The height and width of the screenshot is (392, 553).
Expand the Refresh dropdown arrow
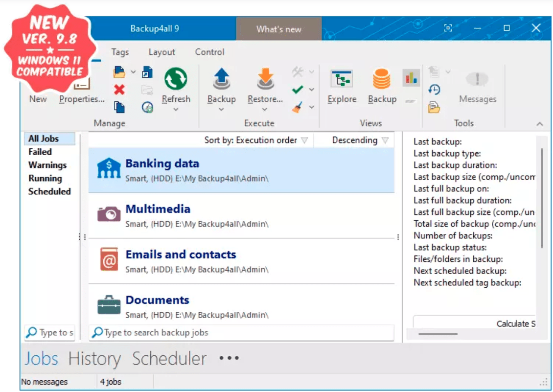pos(176,110)
